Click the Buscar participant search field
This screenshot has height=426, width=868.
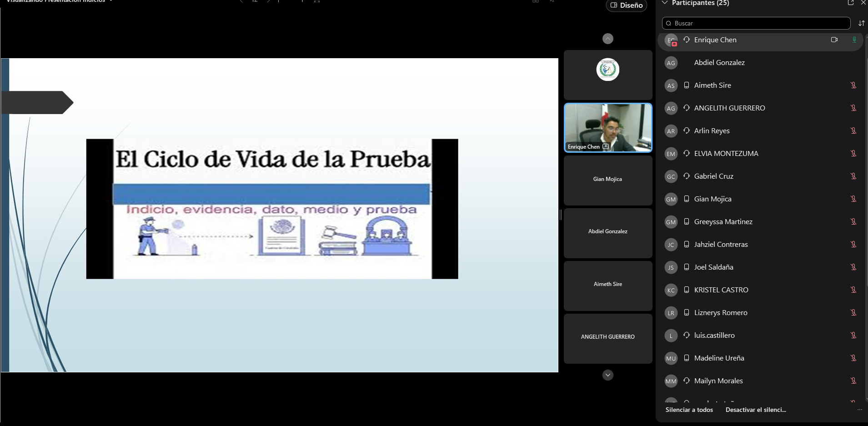[x=757, y=23]
